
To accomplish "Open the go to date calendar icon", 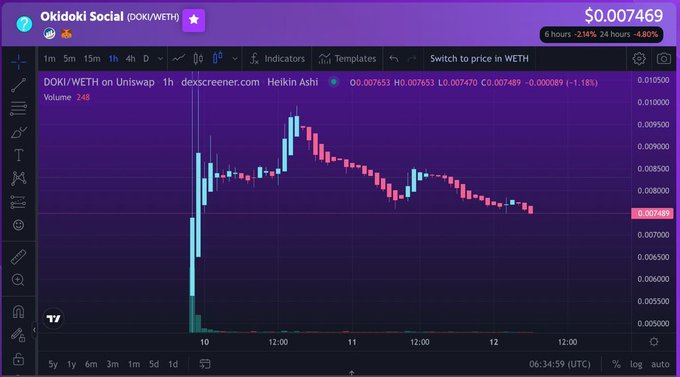I will pyautogui.click(x=205, y=364).
